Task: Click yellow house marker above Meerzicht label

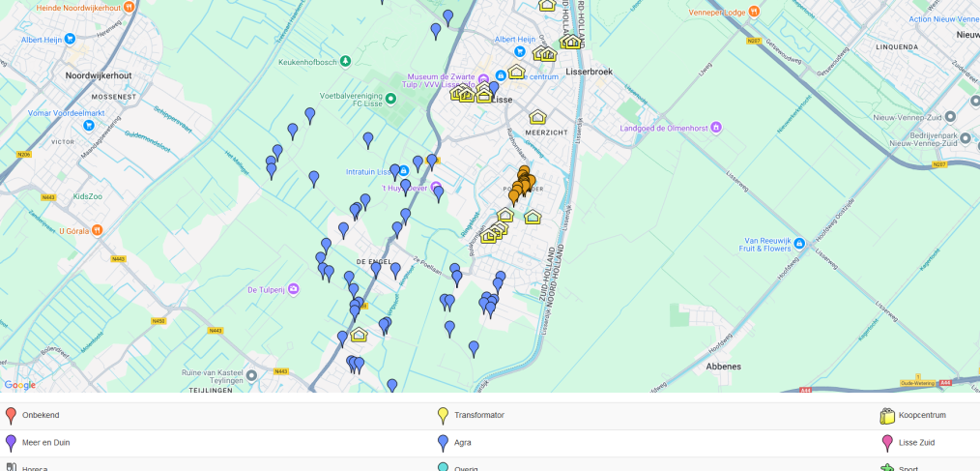Action: point(537,117)
